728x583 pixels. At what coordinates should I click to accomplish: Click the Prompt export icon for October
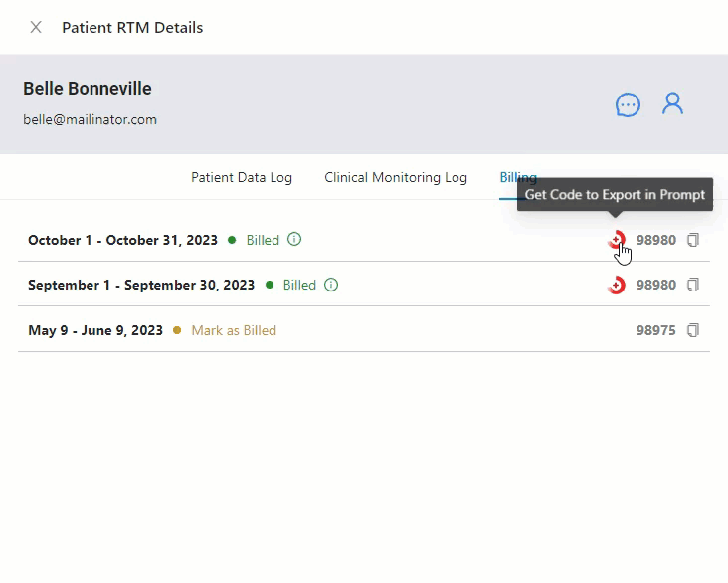[x=617, y=240]
